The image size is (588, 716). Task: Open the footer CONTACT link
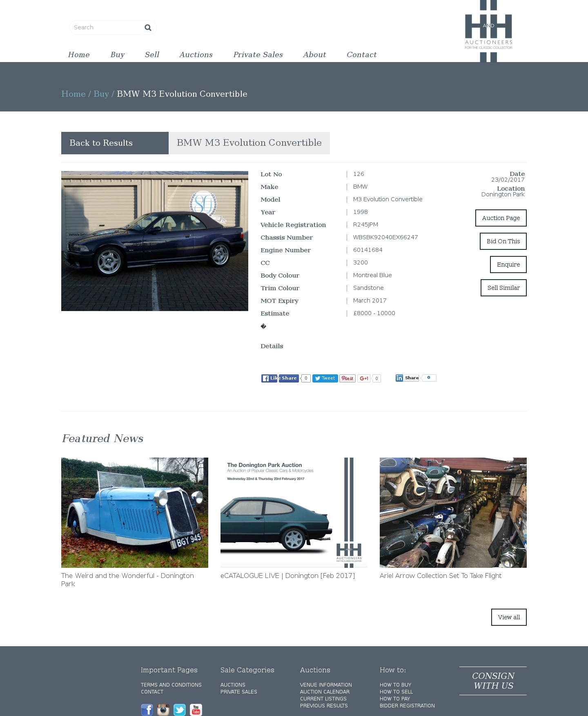tap(152, 692)
